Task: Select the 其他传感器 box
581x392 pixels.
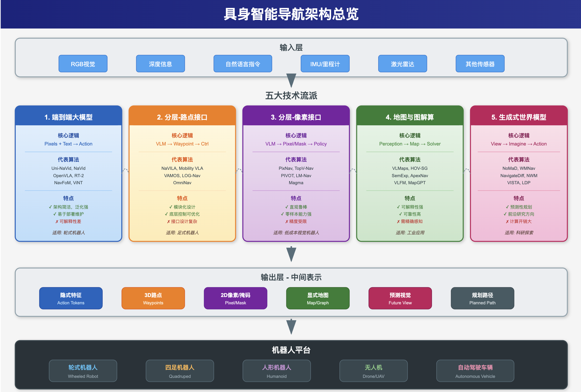Action: pyautogui.click(x=480, y=64)
